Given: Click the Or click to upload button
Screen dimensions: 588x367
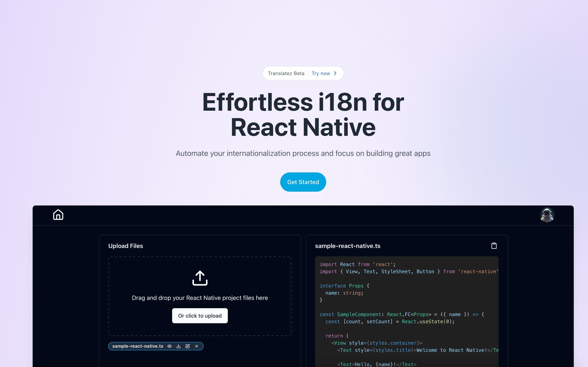Looking at the screenshot, I should tap(200, 316).
